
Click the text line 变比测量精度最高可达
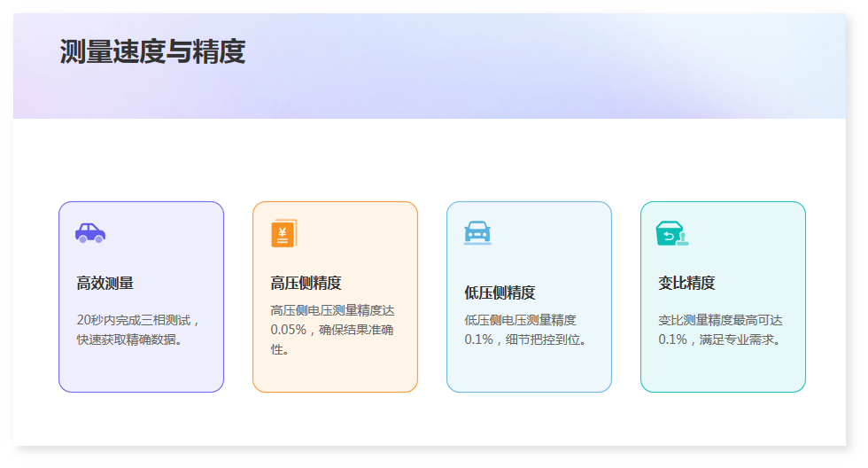[720, 320]
